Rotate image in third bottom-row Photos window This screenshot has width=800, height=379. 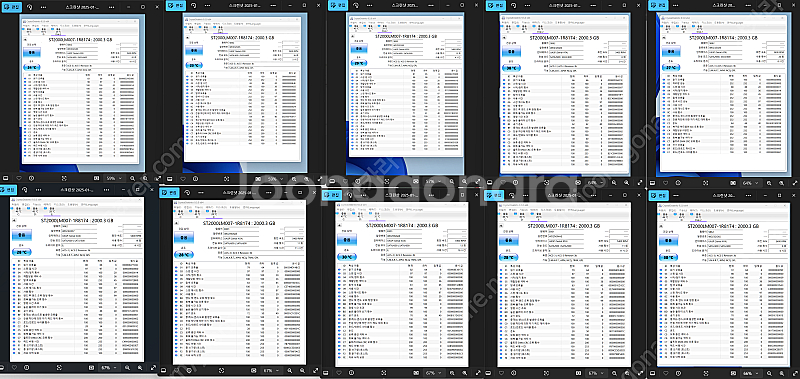(349, 195)
